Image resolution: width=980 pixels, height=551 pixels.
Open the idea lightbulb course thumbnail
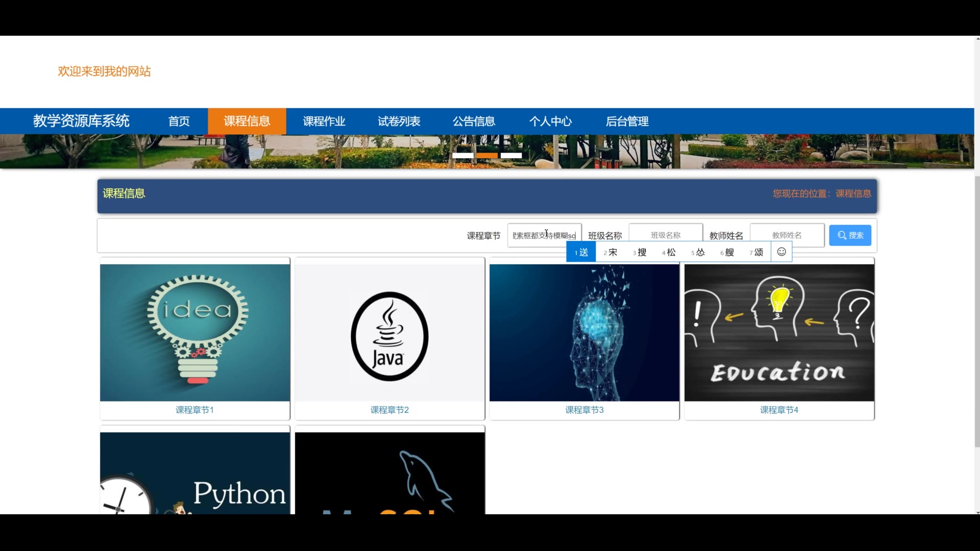195,333
